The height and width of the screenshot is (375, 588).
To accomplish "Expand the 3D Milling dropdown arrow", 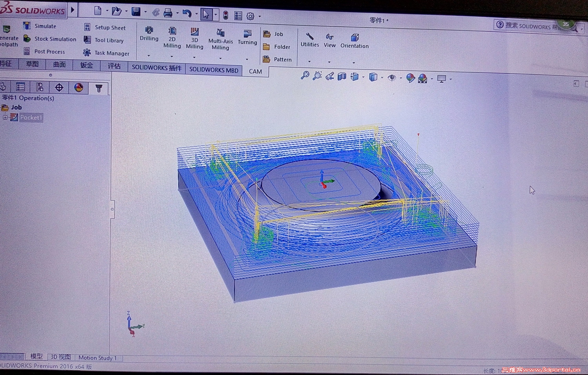I will [x=194, y=57].
